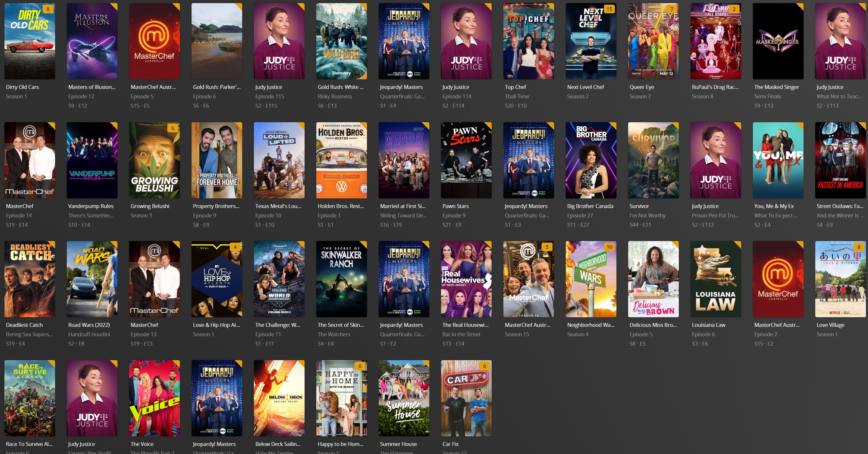868x454 pixels.
Task: Open Gold Rush: Parker's Trail poster
Action: pos(217,41)
